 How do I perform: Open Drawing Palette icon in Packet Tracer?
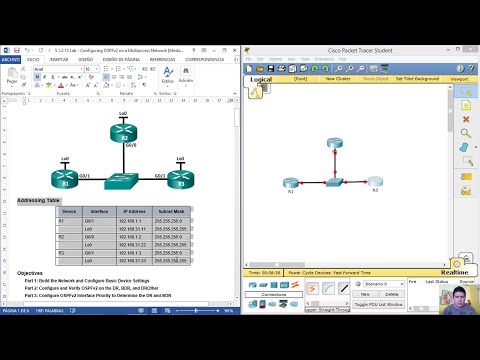(x=374, y=69)
